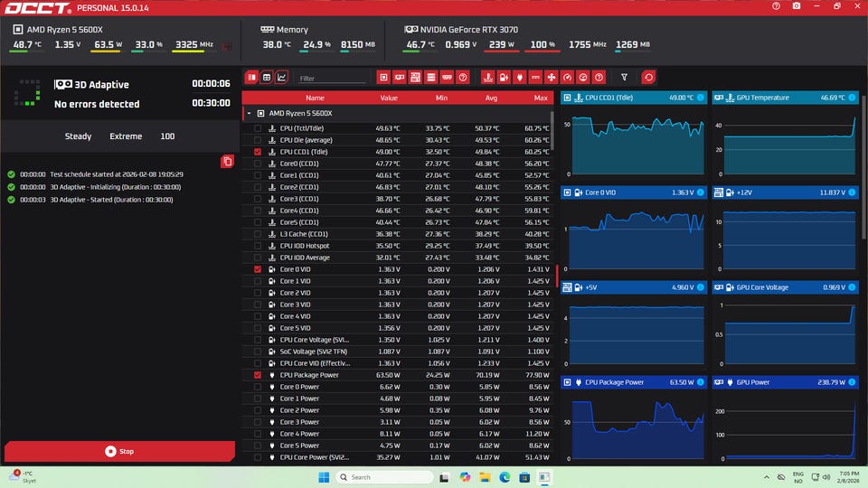
Task: Copy the test log to clipboard
Action: (227, 162)
